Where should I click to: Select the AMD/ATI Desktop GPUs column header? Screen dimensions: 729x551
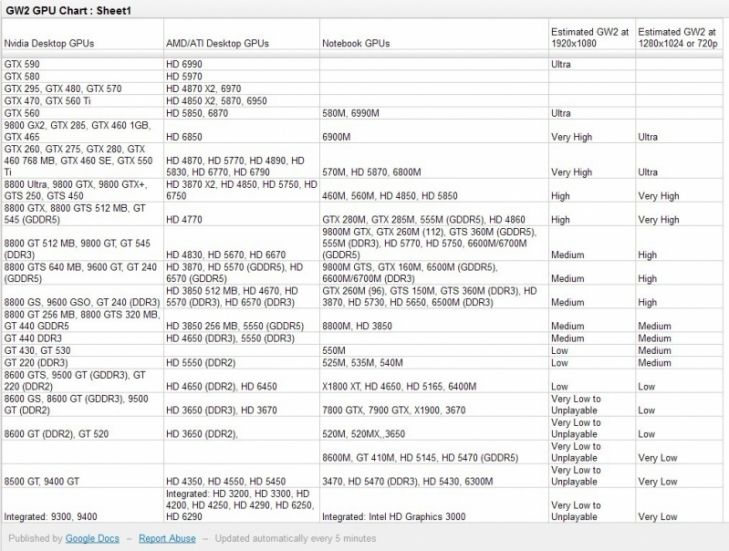coord(215,44)
